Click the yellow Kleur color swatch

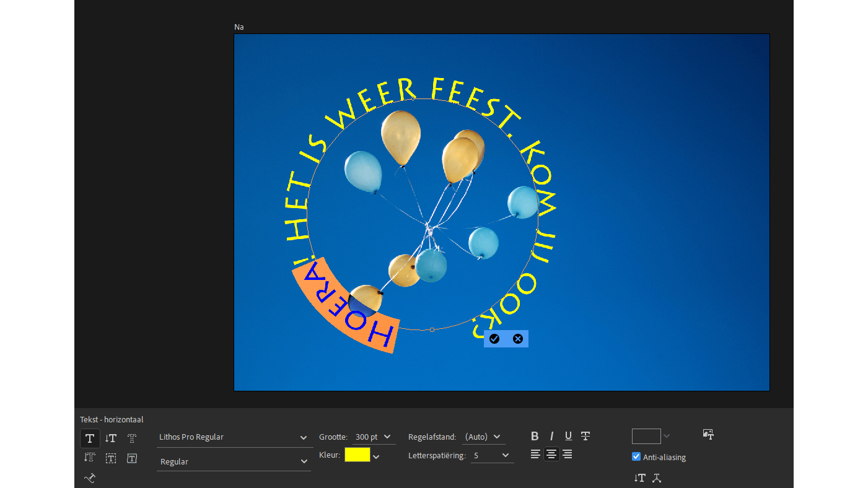357,455
